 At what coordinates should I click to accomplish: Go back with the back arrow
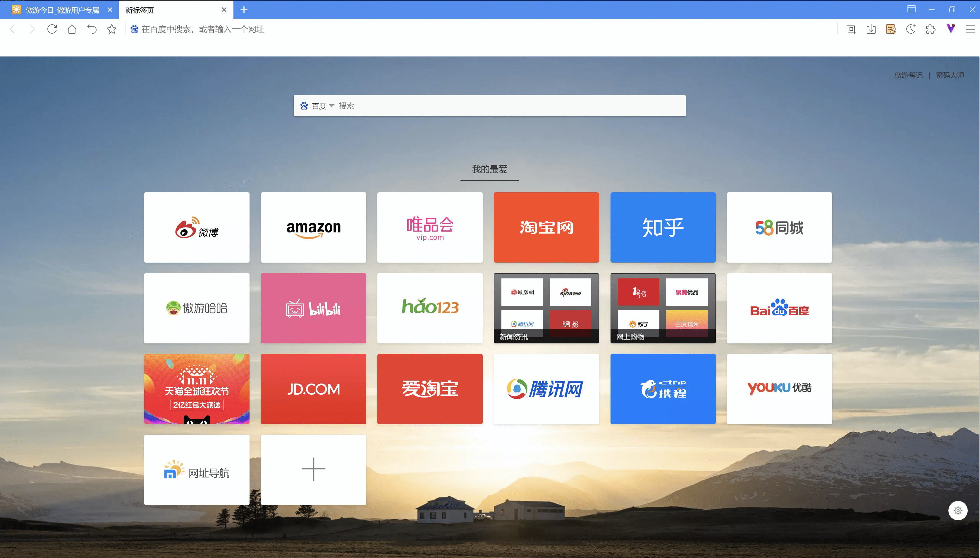[x=12, y=29]
